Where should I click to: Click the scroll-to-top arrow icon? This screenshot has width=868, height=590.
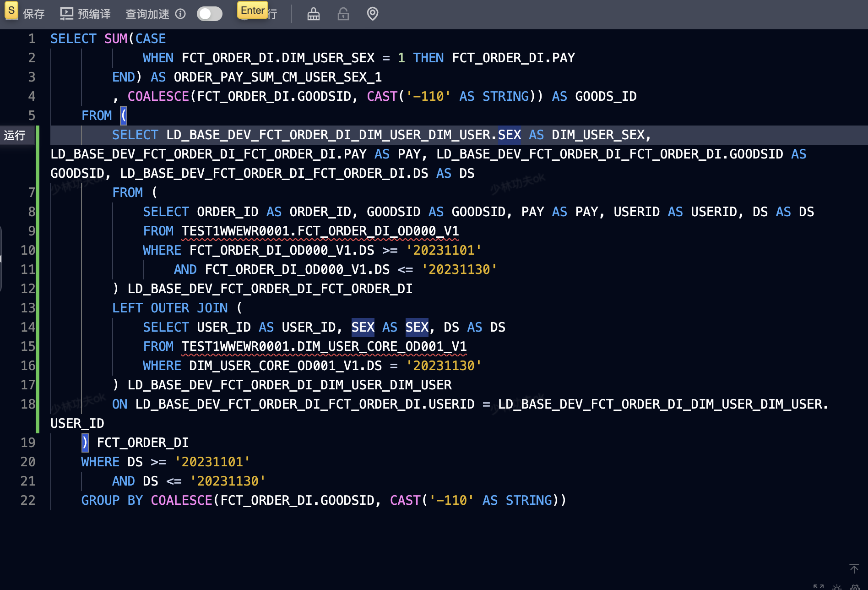click(x=854, y=568)
